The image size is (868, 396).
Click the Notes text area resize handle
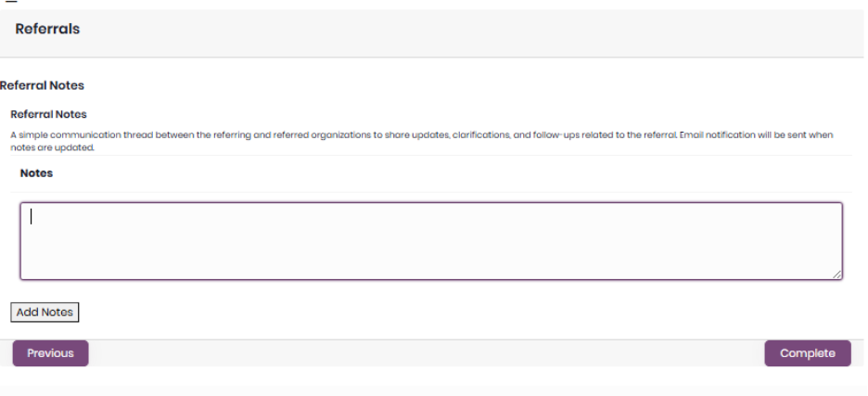click(837, 275)
